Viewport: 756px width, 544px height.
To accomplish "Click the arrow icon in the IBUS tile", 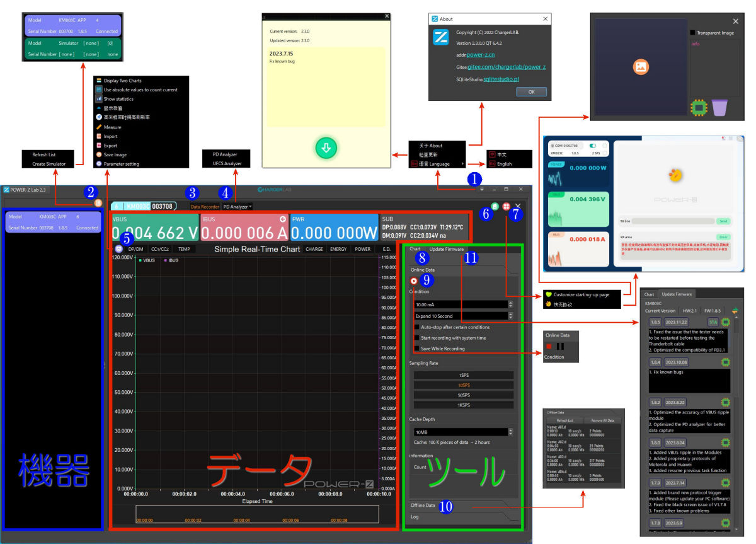I will pos(283,219).
